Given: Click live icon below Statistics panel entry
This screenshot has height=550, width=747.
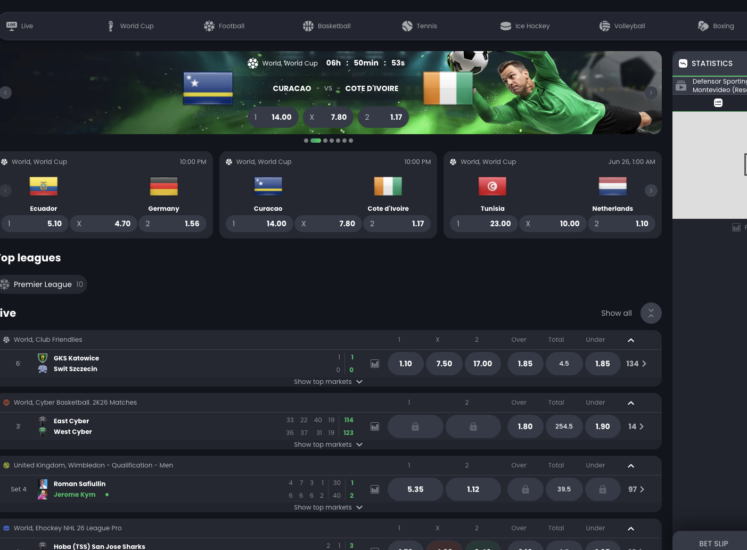Looking at the screenshot, I should pyautogui.click(x=718, y=103).
